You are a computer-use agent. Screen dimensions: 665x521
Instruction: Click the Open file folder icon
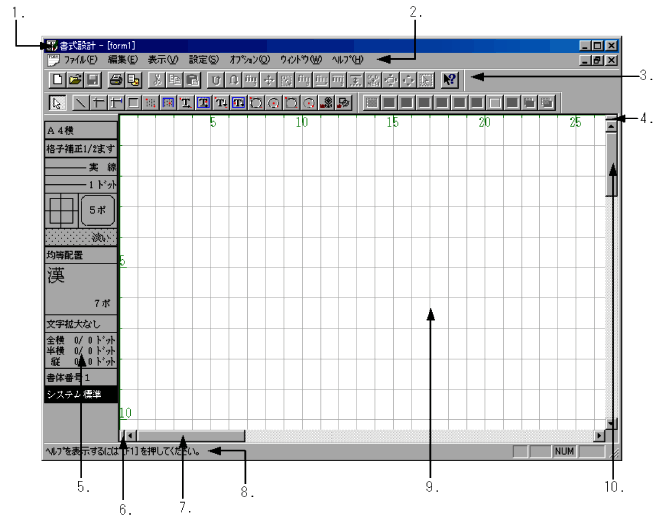[74, 79]
